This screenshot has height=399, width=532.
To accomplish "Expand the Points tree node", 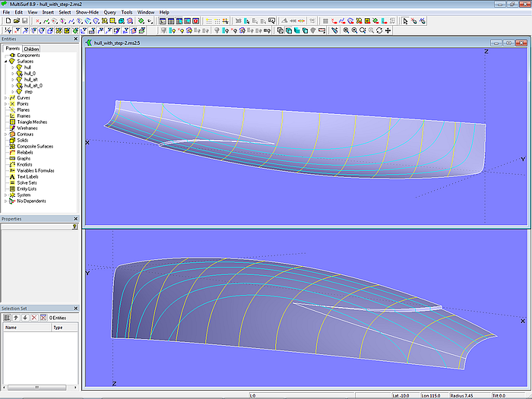I will pyautogui.click(x=6, y=104).
